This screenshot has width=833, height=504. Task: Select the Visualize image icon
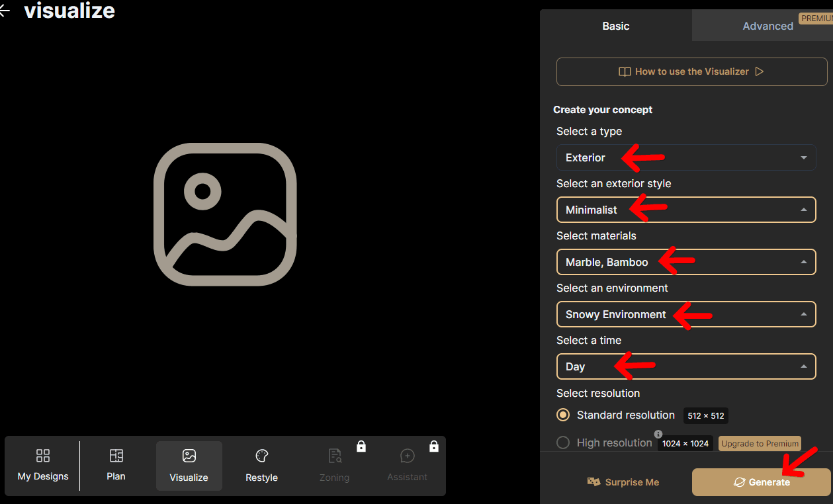(x=189, y=456)
